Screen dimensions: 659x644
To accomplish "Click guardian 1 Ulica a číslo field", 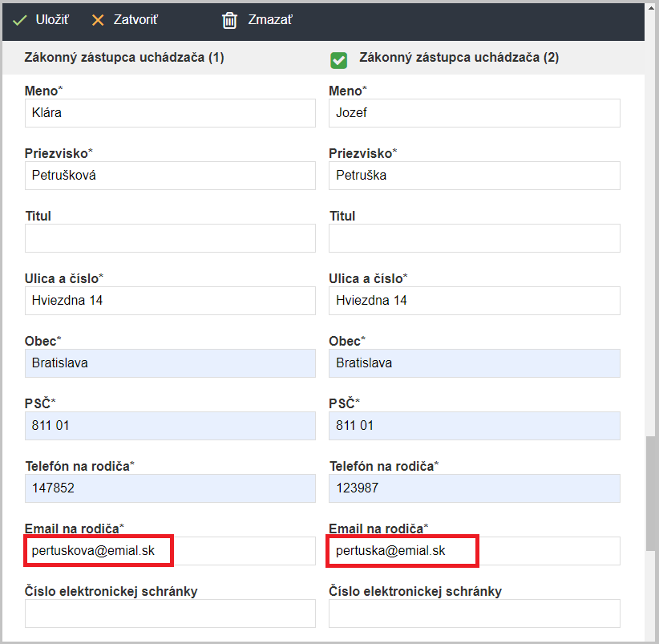I will [170, 301].
